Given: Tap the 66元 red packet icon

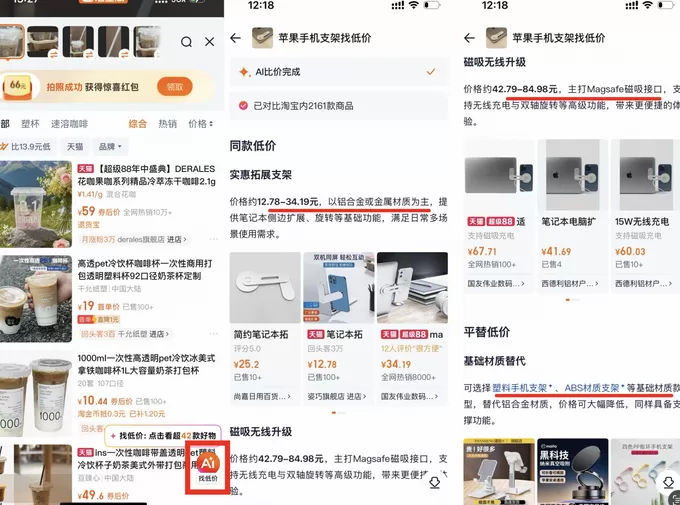Looking at the screenshot, I should point(17,86).
